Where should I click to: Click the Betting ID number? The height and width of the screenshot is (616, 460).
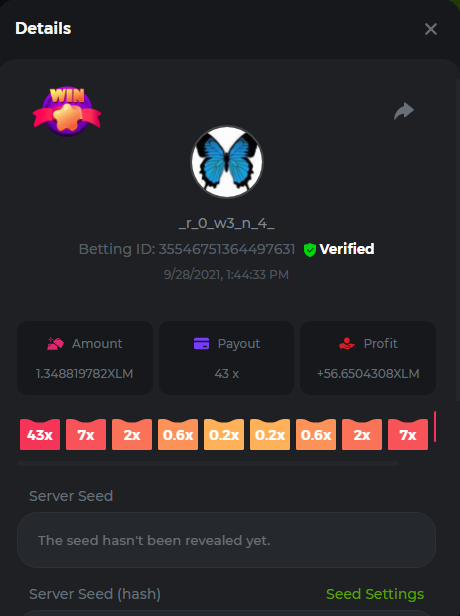(x=227, y=249)
